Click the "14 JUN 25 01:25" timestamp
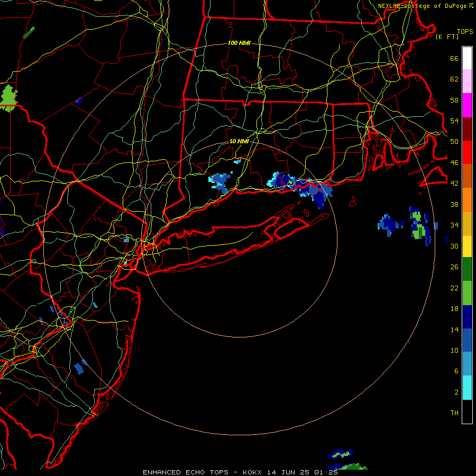 [x=303, y=472]
